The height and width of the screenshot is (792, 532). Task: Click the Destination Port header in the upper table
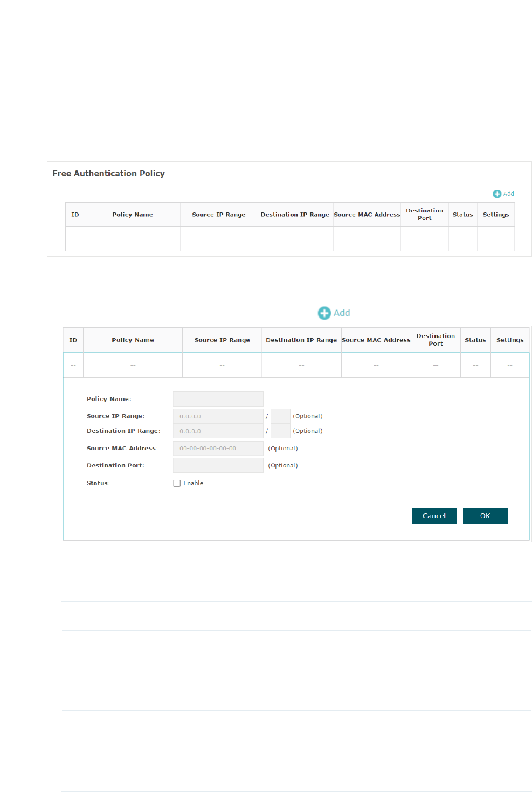[x=425, y=215]
